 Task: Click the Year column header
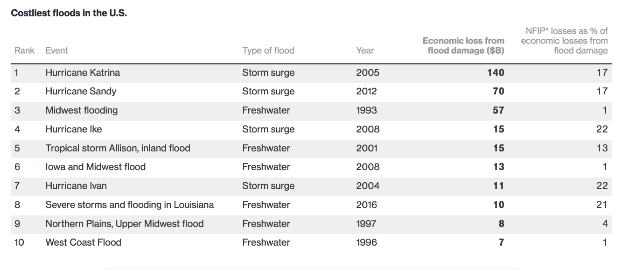pyautogui.click(x=365, y=50)
